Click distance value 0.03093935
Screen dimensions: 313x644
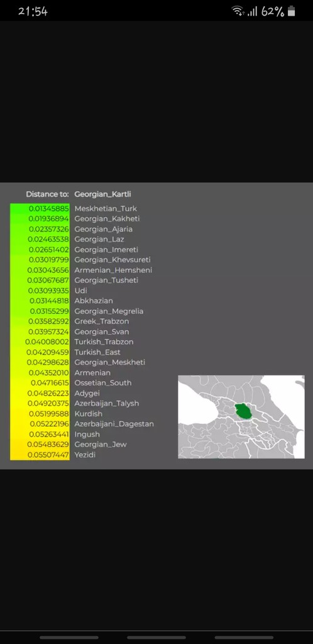[48, 291]
